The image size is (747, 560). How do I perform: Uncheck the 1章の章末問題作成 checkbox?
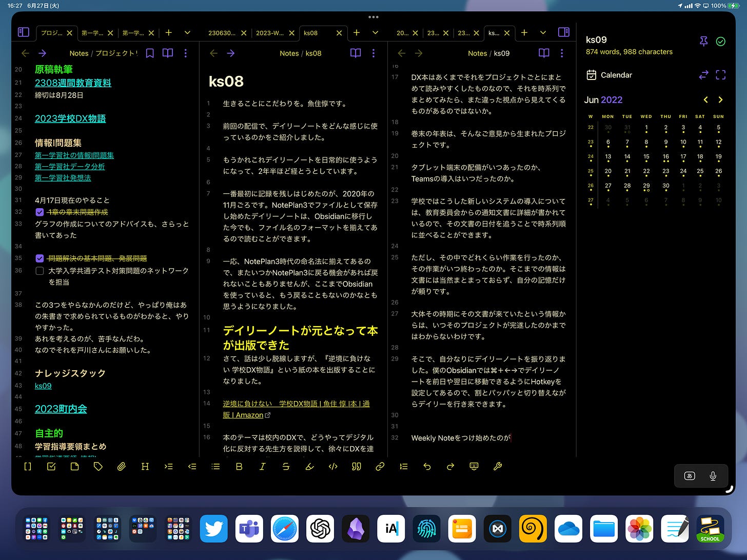[40, 212]
